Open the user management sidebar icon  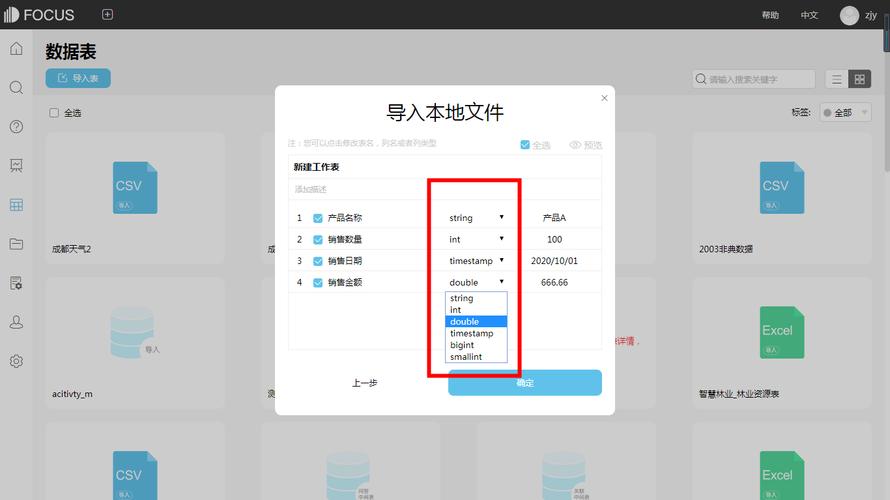pos(16,322)
